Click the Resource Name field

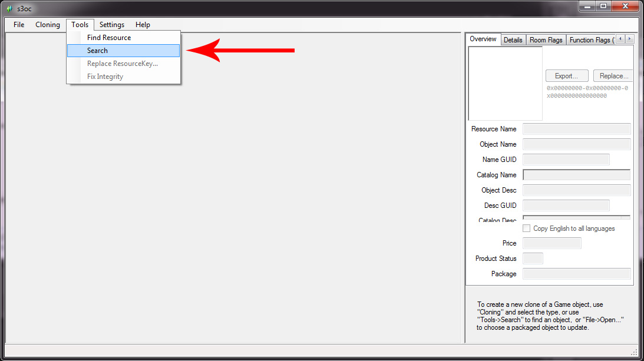click(576, 129)
